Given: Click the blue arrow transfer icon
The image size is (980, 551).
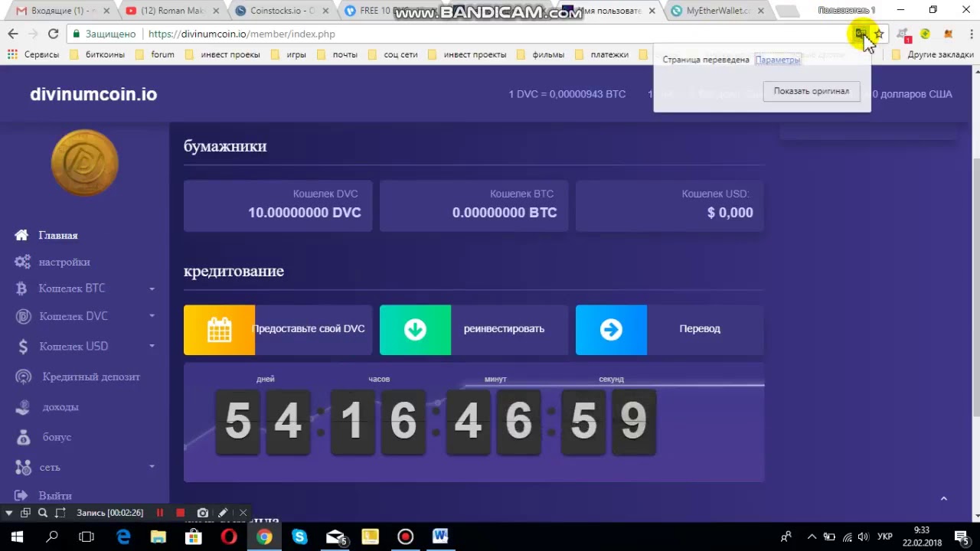Looking at the screenshot, I should pyautogui.click(x=611, y=330).
